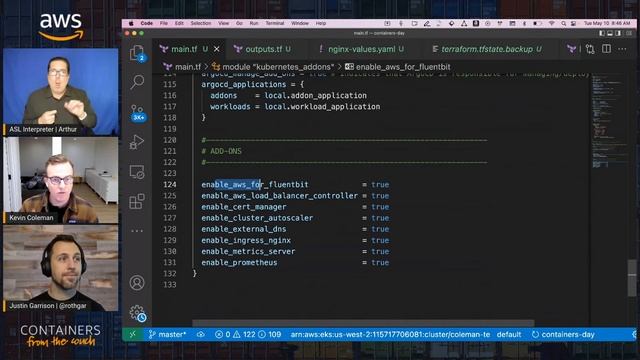Image resolution: width=640 pixels, height=360 pixels.
Task: Split the editor to the right
Action: pyautogui.click(x=607, y=49)
